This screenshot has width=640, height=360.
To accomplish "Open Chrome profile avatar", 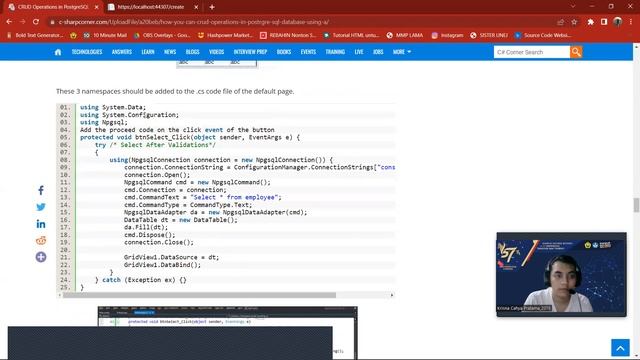I will [618, 22].
